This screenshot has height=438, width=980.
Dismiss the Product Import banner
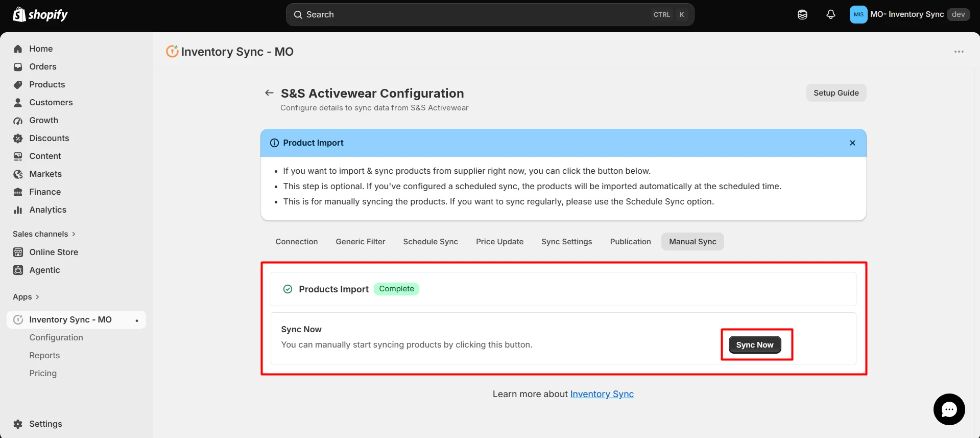(x=852, y=143)
